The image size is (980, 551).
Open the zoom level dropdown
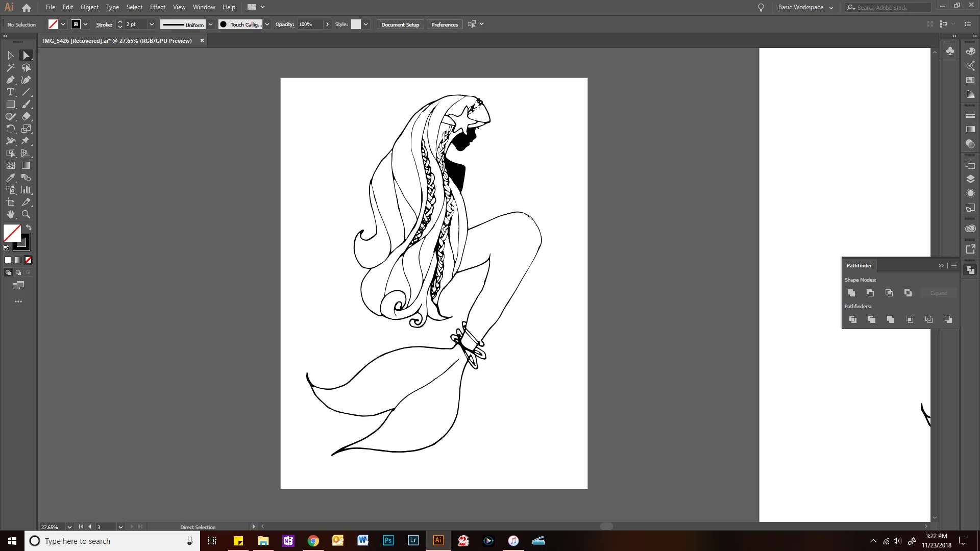[x=69, y=527]
